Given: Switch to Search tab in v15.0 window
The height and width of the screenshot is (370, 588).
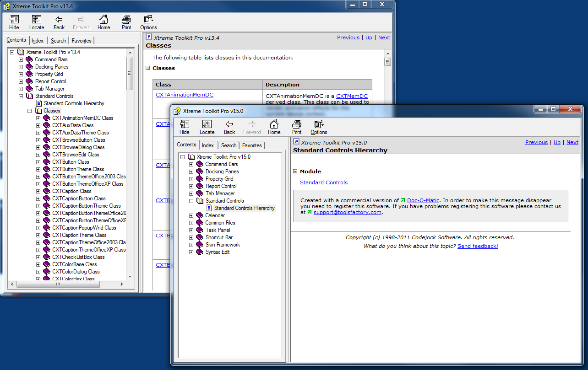Looking at the screenshot, I should click(x=229, y=145).
